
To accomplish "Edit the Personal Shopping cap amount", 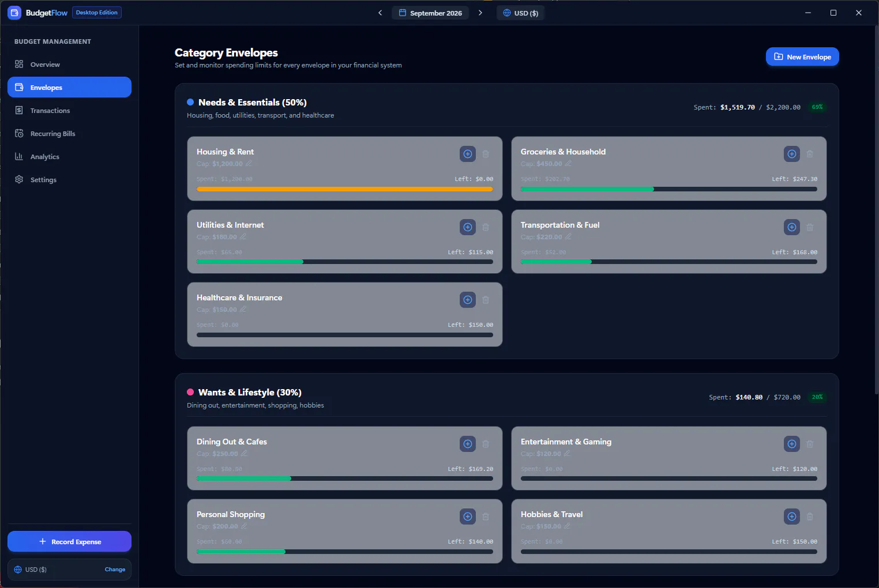I will tap(244, 526).
